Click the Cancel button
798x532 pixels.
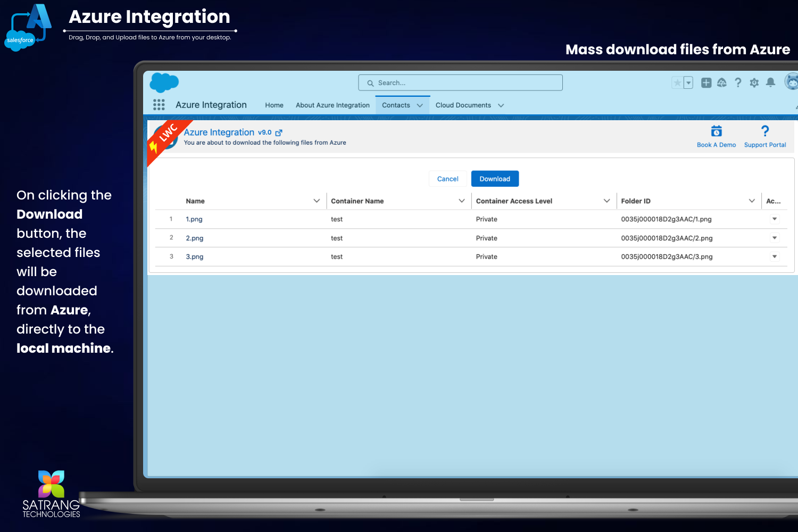tap(447, 179)
